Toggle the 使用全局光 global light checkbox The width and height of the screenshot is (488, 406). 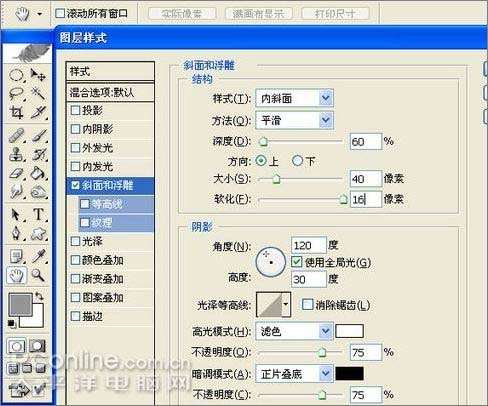coord(297,262)
